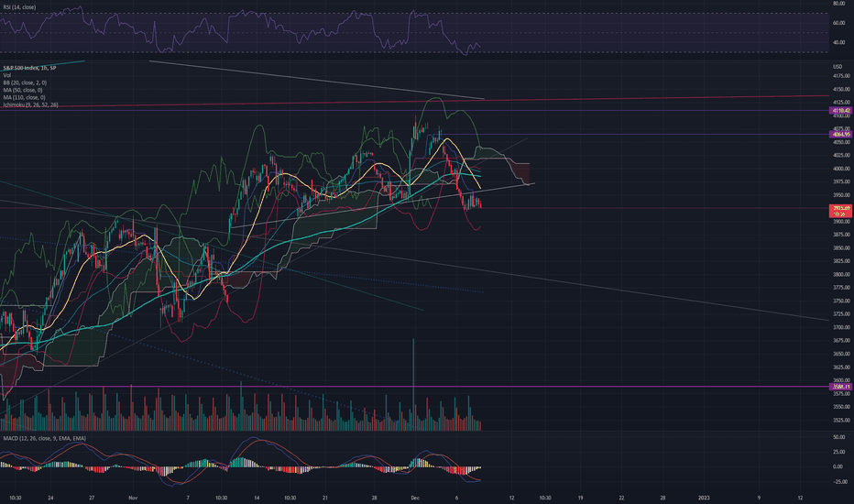854x504 pixels.
Task: Click the 50.00 value on MACD scale
Action: click(x=838, y=437)
